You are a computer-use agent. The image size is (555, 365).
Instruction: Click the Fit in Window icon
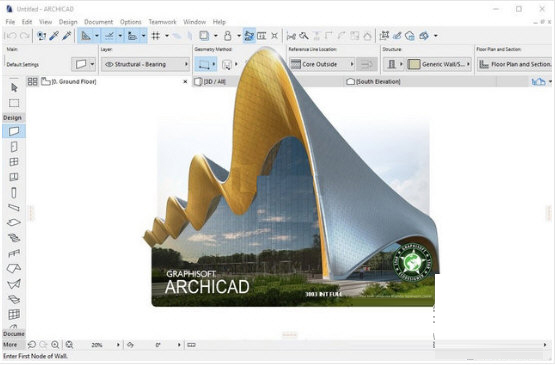coord(69,345)
